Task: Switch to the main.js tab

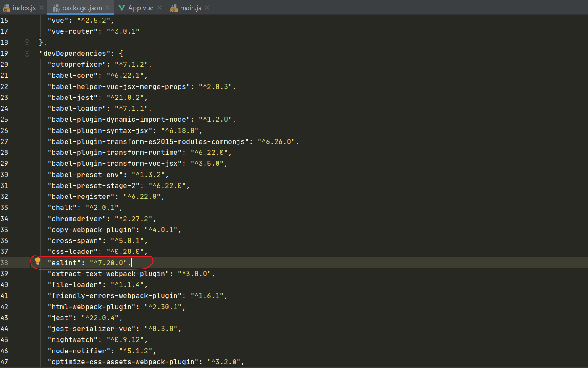Action: [190, 8]
